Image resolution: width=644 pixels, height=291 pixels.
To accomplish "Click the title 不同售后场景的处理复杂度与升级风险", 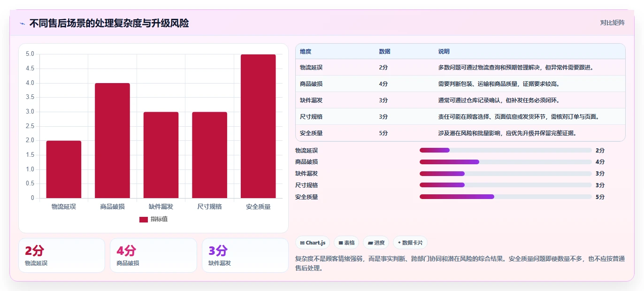I will (109, 23).
